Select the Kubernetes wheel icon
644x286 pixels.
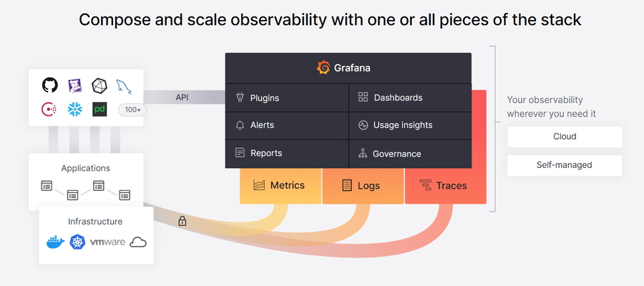tap(77, 242)
